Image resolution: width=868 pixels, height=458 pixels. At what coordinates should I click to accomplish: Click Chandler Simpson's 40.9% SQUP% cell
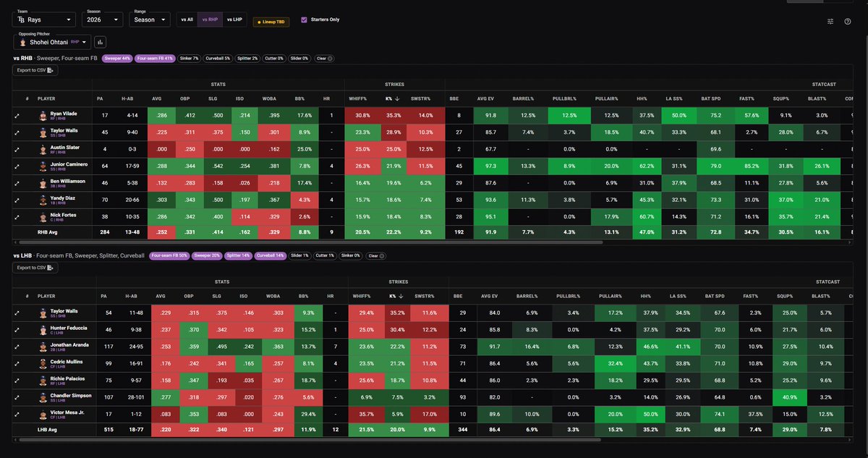tap(789, 396)
